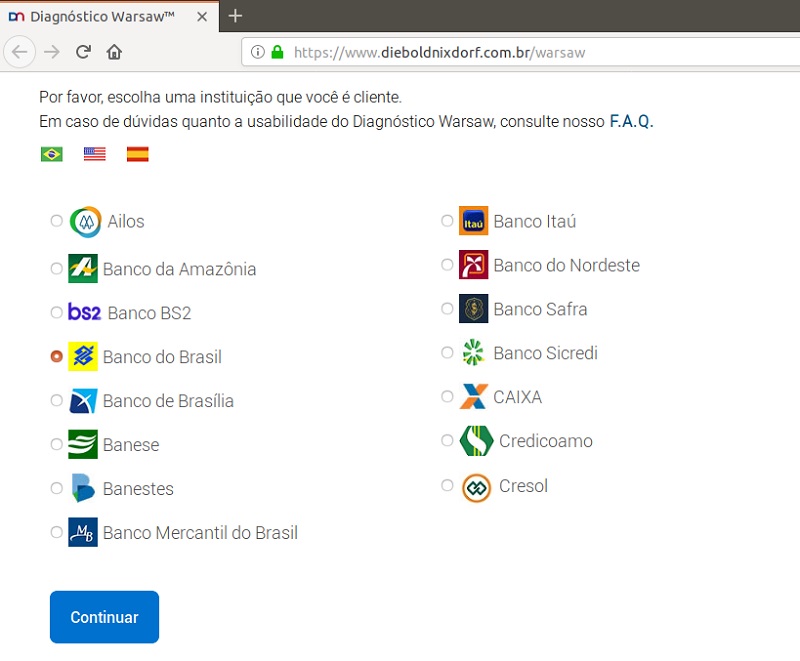Select the Banese radio button
Screen dimensions: 800x661
(x=57, y=444)
